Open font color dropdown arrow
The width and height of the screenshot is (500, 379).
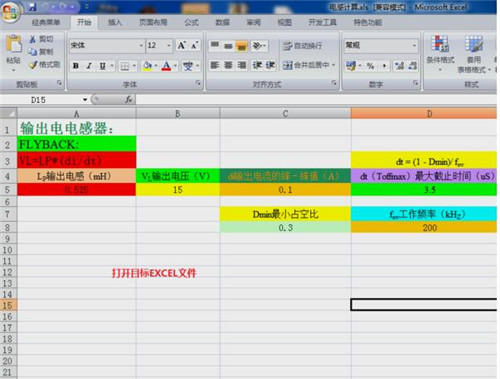click(175, 66)
